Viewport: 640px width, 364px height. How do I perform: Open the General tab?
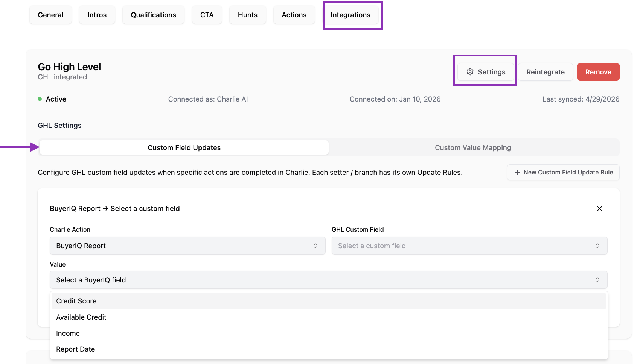[50, 15]
